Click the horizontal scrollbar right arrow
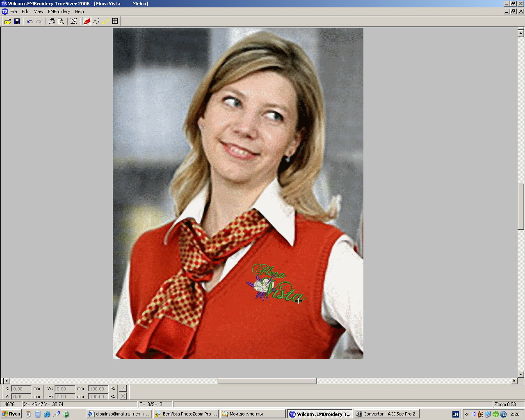 click(514, 381)
